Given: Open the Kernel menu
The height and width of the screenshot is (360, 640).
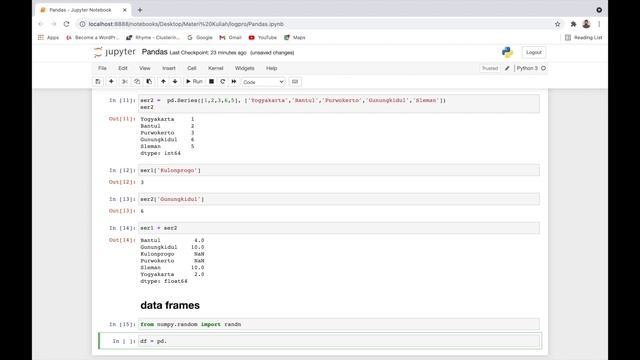Looking at the screenshot, I should point(216,68).
